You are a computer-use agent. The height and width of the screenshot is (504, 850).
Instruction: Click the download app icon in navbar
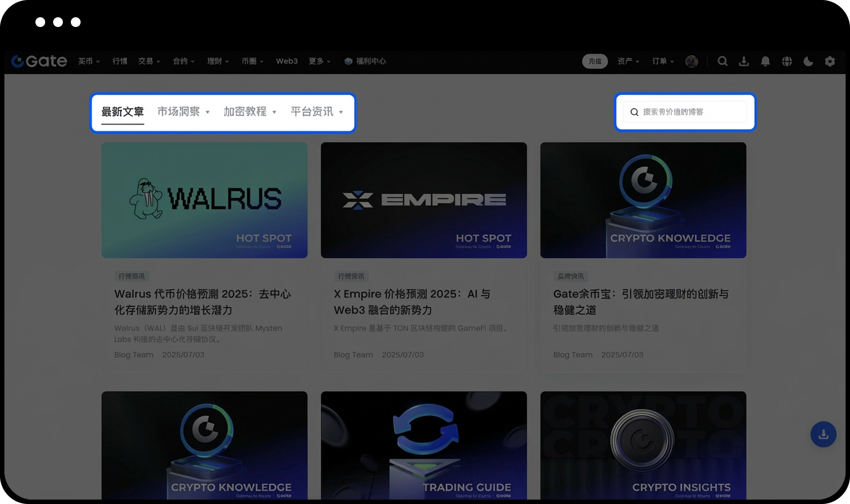point(744,61)
